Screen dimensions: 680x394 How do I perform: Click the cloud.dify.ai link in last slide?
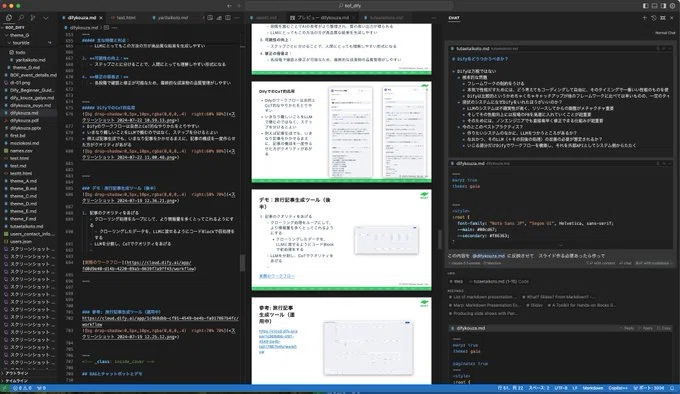[278, 342]
